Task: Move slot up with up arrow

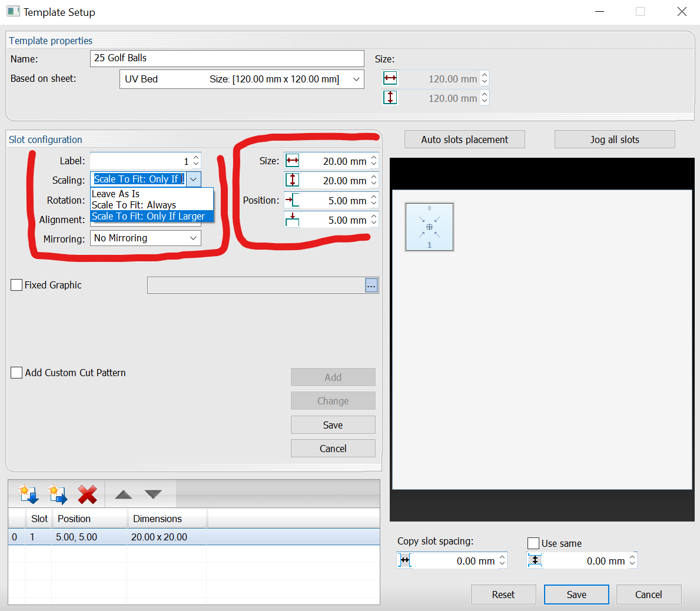Action: 124,494
